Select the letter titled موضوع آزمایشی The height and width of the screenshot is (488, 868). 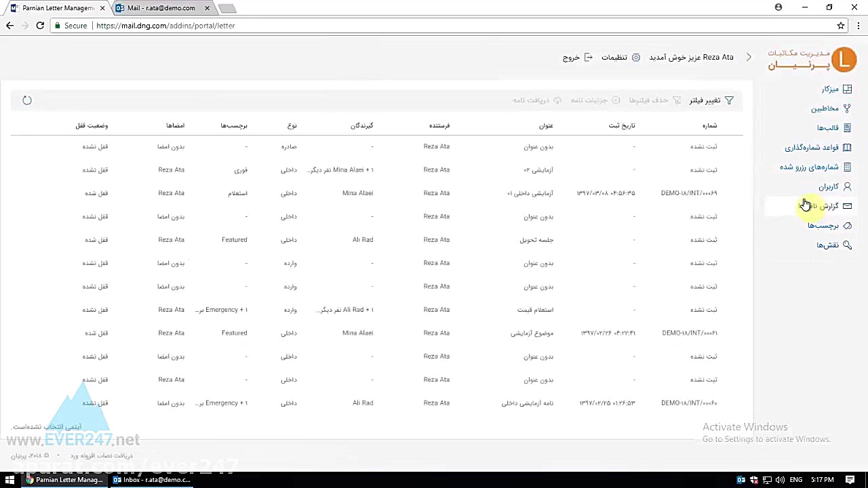532,333
